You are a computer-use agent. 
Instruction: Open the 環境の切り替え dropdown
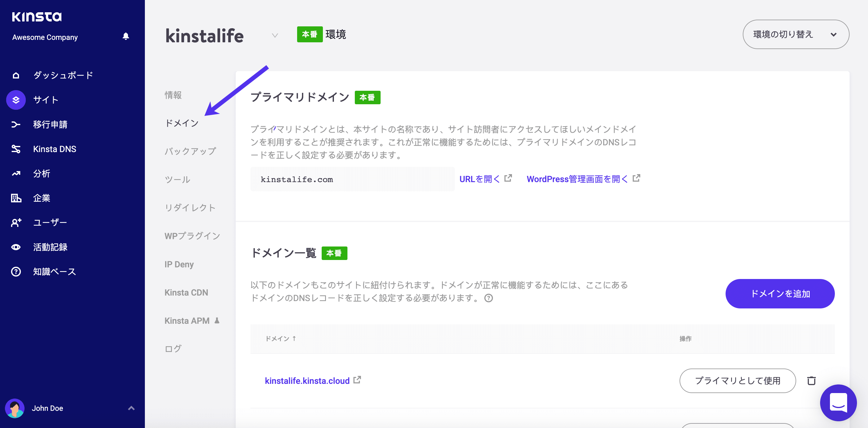[x=796, y=34]
